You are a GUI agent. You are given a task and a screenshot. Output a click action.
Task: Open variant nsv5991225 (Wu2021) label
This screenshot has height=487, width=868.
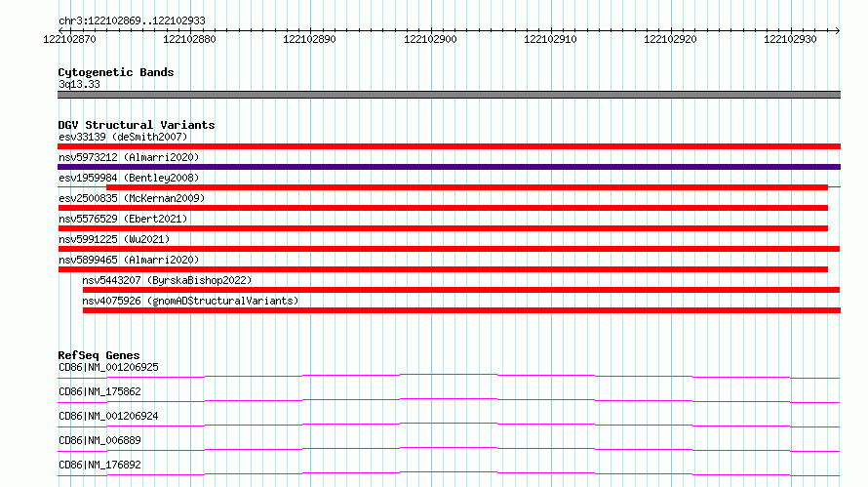(114, 239)
